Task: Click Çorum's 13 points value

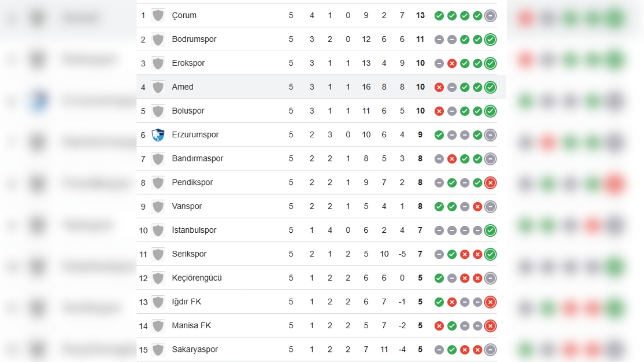Action: click(421, 16)
